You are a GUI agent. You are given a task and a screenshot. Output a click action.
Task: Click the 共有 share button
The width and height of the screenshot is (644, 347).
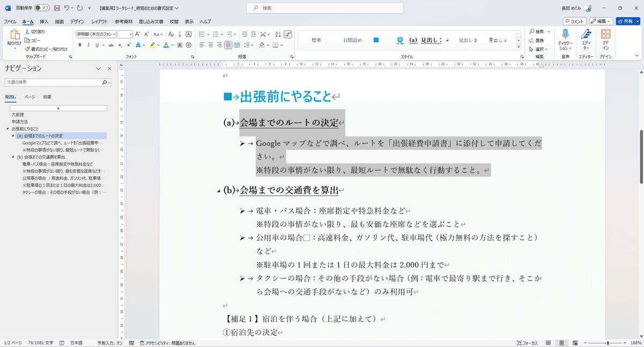pyautogui.click(x=627, y=21)
